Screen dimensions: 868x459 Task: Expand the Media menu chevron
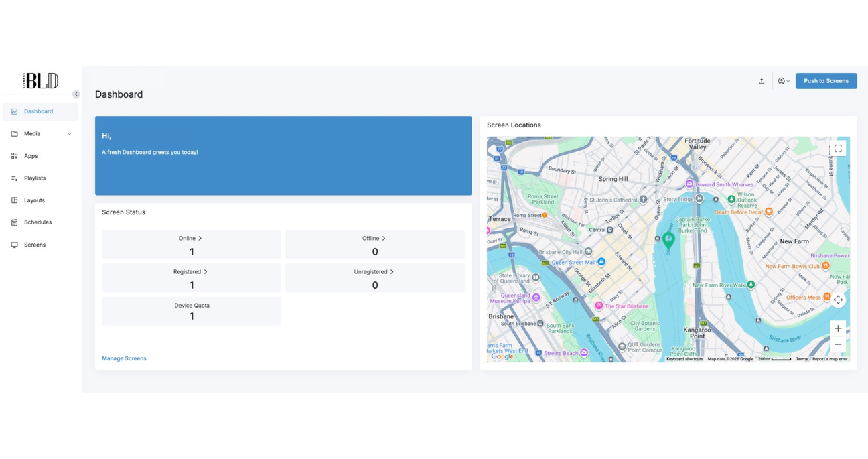[x=69, y=134]
